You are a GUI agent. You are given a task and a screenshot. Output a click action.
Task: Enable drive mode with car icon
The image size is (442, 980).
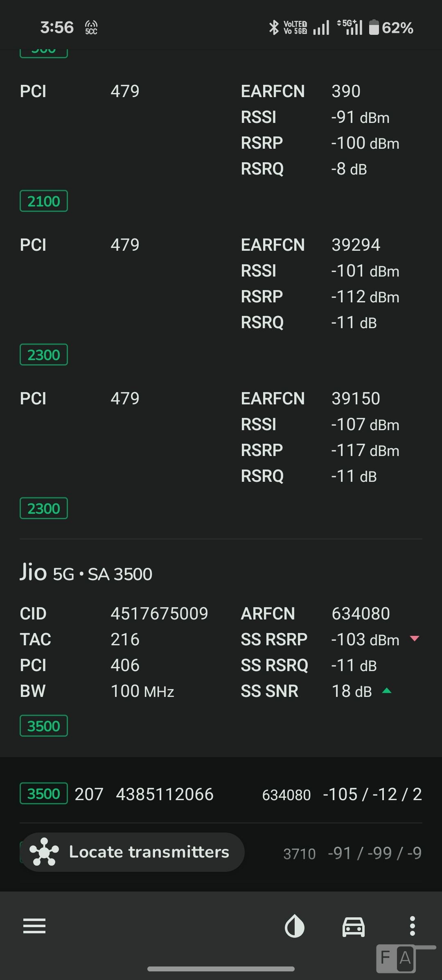[354, 926]
